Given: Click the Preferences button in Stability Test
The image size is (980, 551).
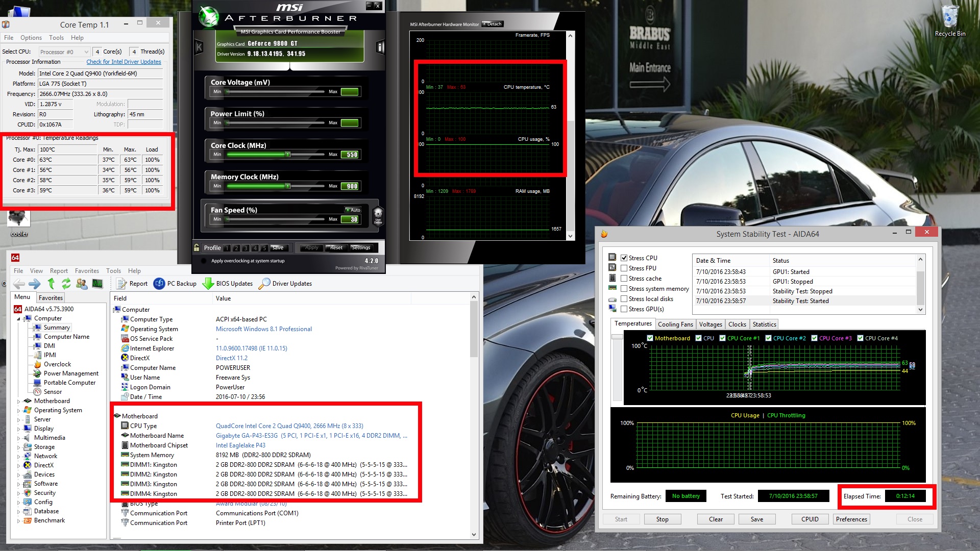Looking at the screenshot, I should point(851,519).
